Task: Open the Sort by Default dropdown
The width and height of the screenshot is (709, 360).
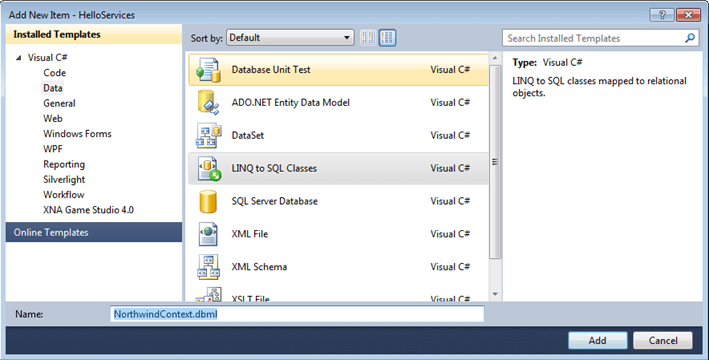Action: tap(290, 38)
